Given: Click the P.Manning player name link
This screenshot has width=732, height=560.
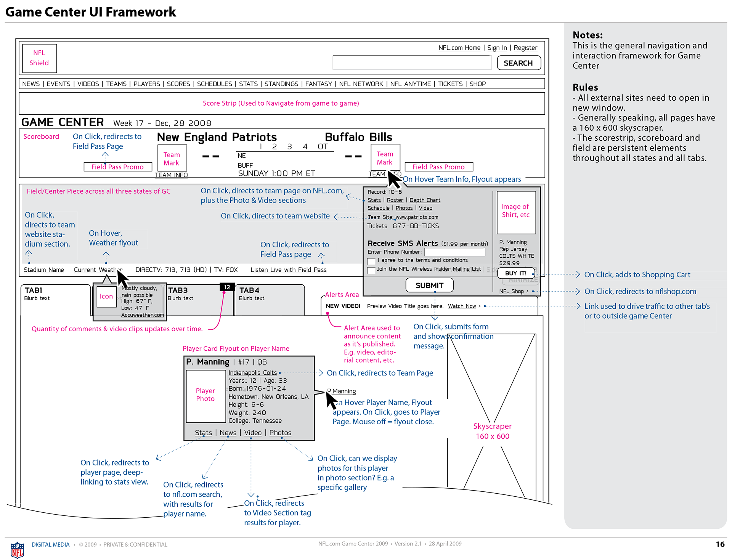Looking at the screenshot, I should pos(342,391).
